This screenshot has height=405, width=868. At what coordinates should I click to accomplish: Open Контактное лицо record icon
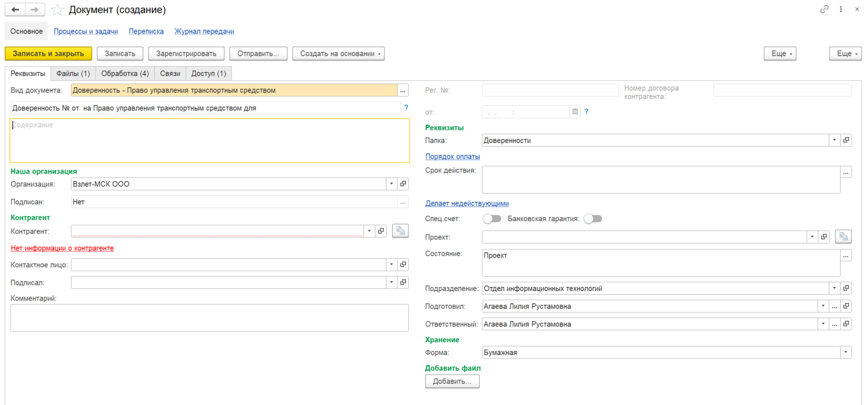[x=403, y=265]
